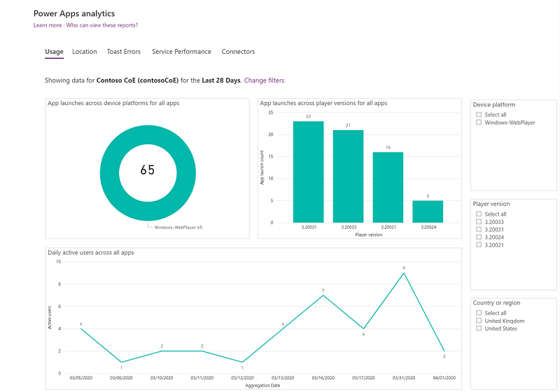This screenshot has height=392, width=560.
Task: Toggle the 3.20024 player version checkbox
Action: tap(478, 237)
